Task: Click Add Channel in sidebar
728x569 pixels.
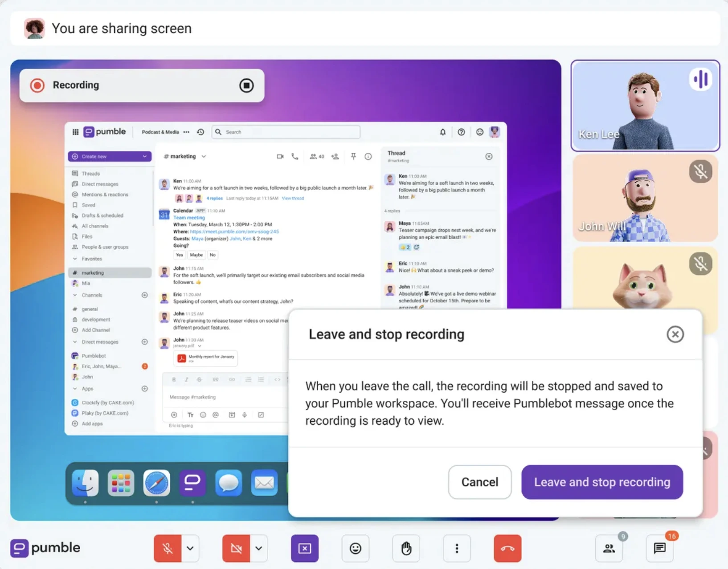Action: point(95,330)
